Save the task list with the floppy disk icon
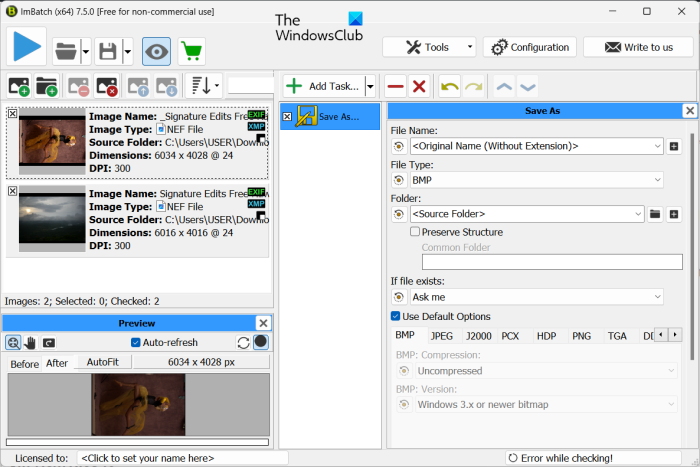The height and width of the screenshot is (467, 700). pyautogui.click(x=108, y=51)
